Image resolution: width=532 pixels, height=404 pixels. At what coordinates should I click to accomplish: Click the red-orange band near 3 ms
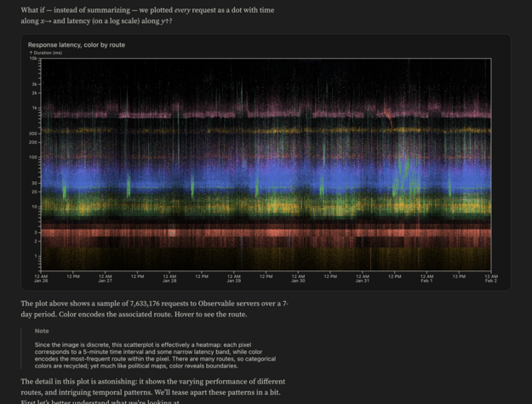coord(255,231)
